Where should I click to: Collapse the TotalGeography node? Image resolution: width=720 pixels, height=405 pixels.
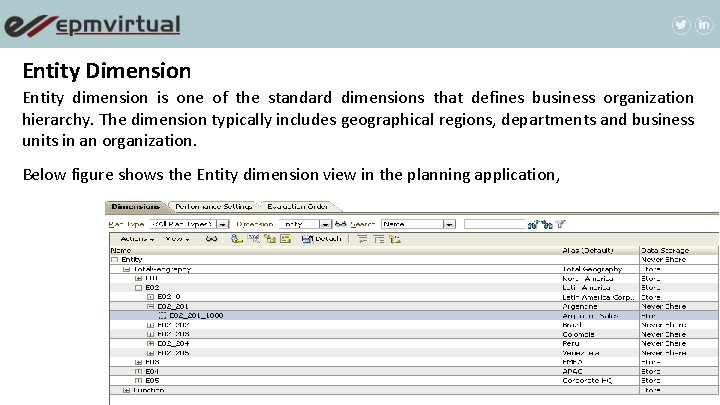coord(127,269)
